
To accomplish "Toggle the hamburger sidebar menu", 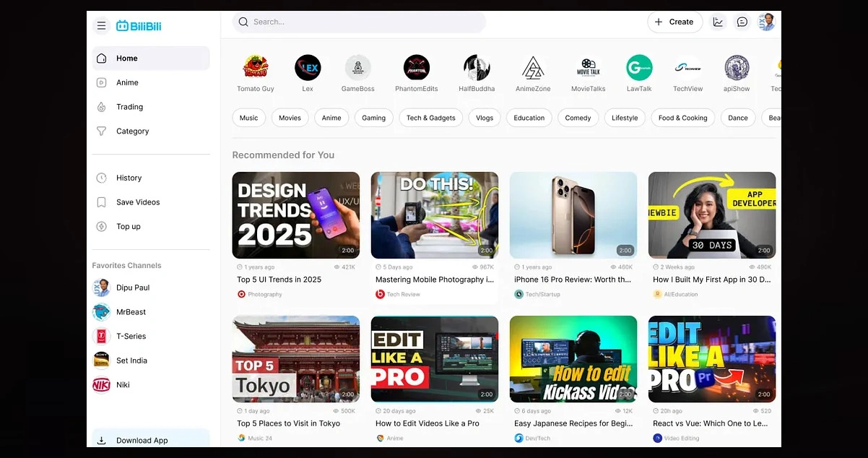I will [101, 26].
